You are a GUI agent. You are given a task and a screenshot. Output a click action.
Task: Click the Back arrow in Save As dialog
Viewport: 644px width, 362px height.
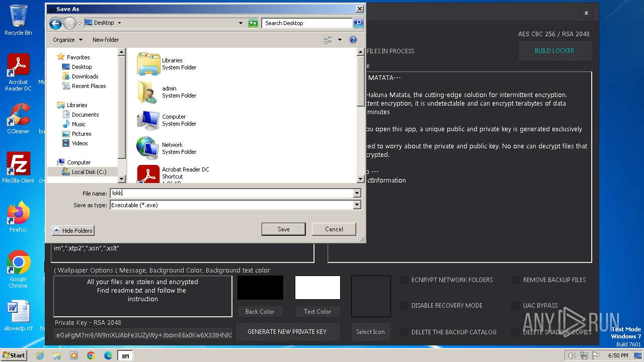tap(55, 23)
